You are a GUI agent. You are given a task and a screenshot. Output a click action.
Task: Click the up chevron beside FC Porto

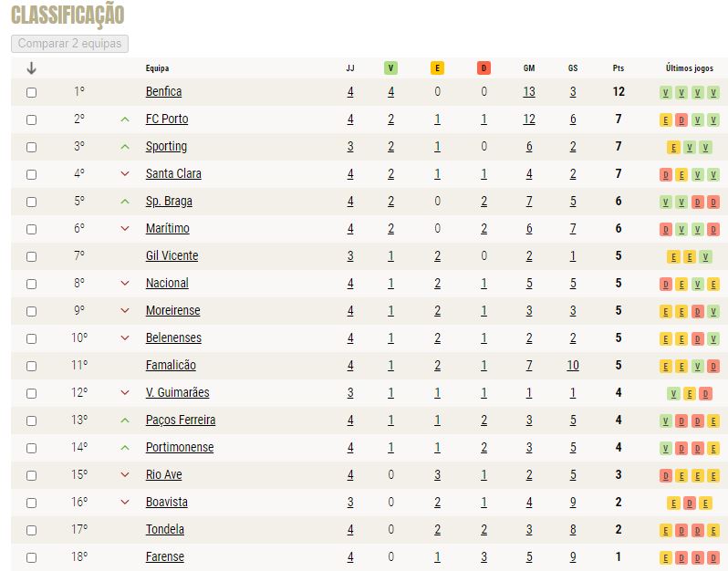pos(124,119)
